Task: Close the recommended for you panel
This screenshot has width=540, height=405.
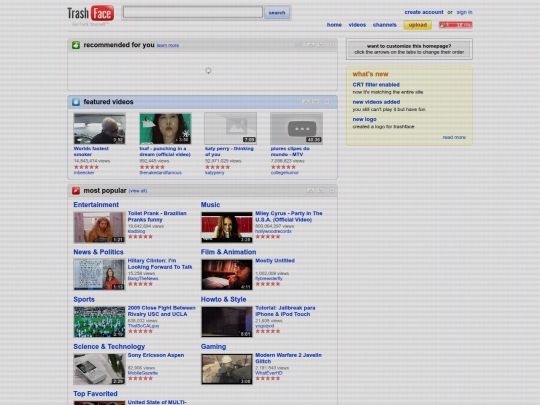Action: (332, 45)
